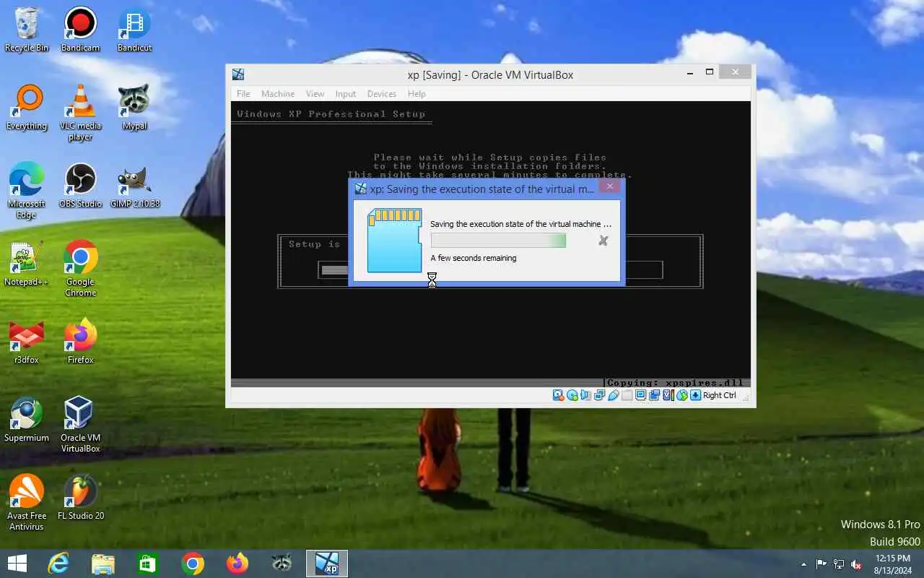924x578 pixels.
Task: Click the VirtualBox window resize grip
Action: tap(746, 397)
